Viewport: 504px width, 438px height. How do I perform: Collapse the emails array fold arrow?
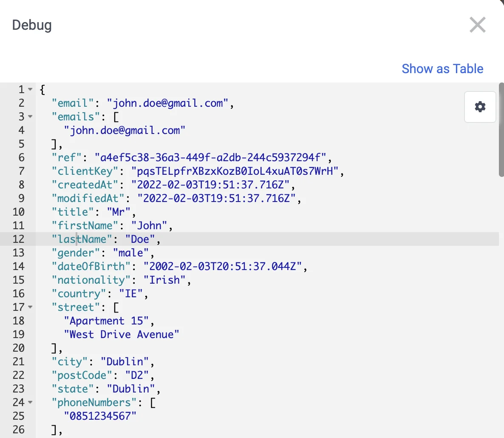pyautogui.click(x=30, y=117)
